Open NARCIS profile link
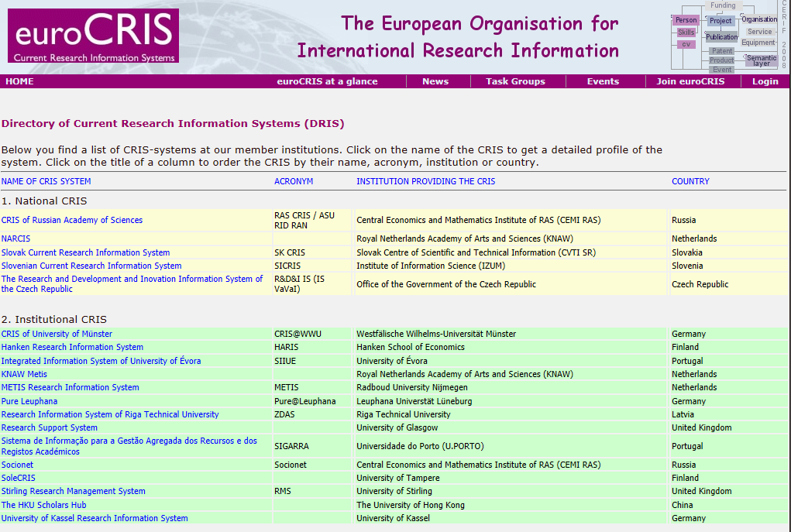791x532 pixels. [15, 239]
